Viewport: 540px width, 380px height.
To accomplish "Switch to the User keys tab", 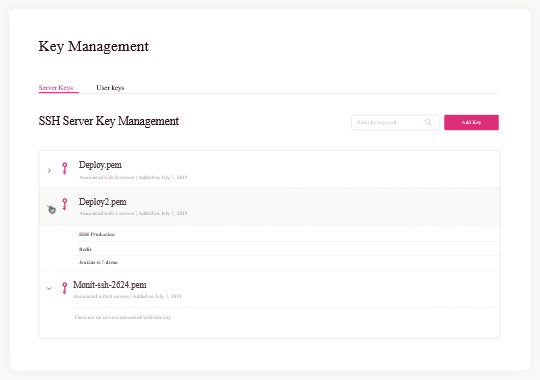I will (110, 88).
